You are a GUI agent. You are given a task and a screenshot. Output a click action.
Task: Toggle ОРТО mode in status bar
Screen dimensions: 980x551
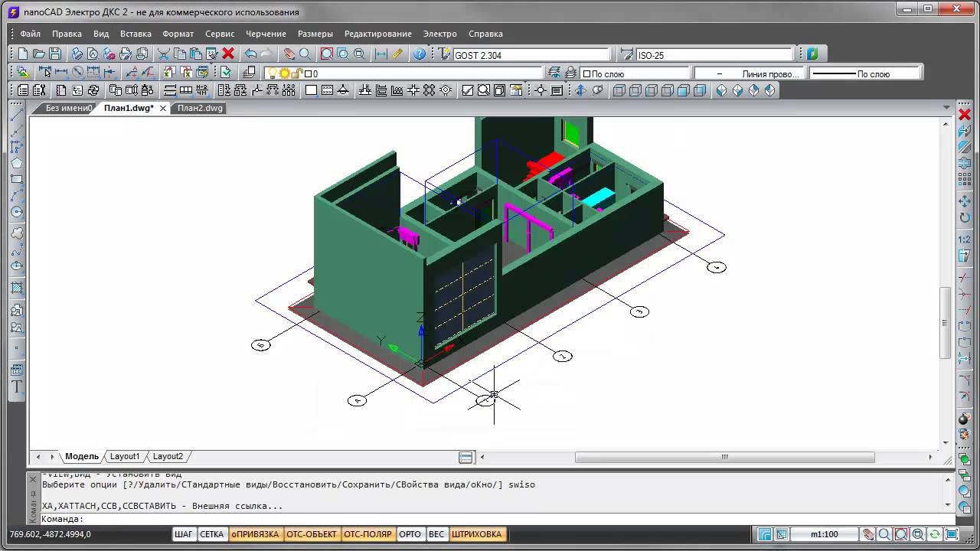410,534
